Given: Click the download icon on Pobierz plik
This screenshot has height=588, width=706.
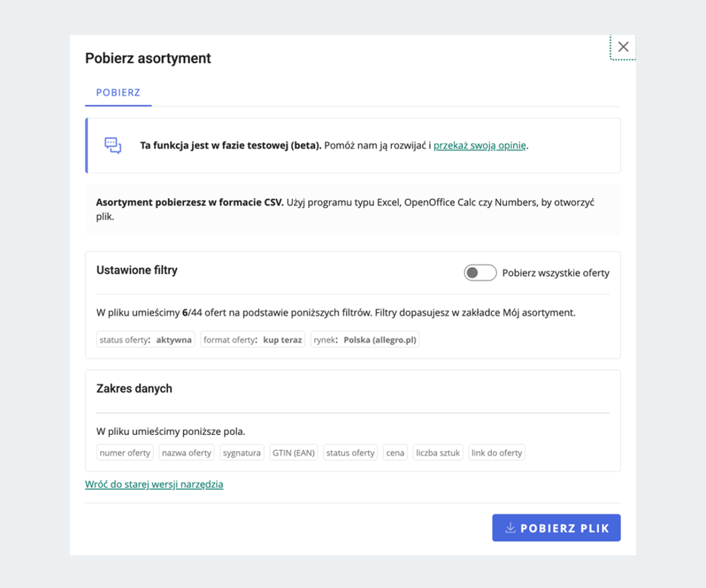Looking at the screenshot, I should pos(510,527).
